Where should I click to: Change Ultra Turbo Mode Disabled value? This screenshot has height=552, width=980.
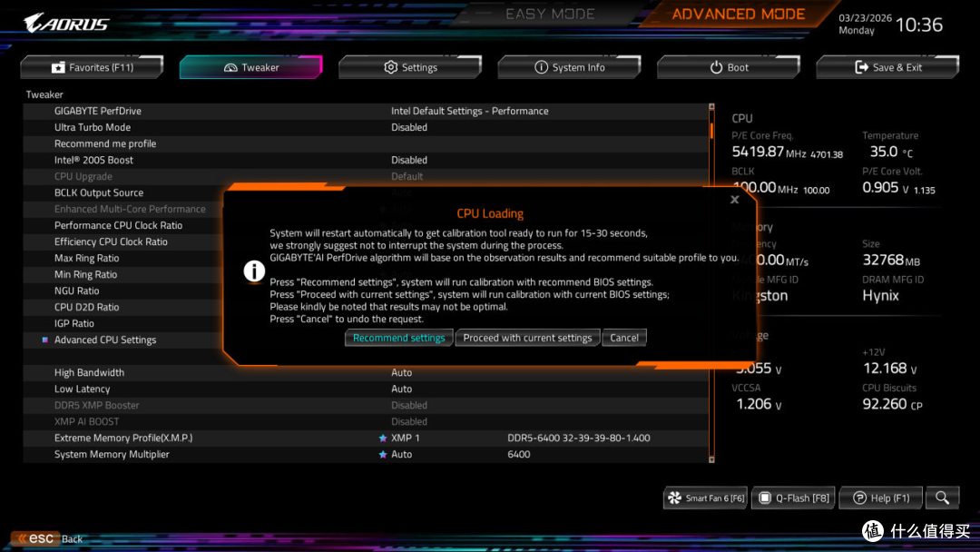(408, 127)
